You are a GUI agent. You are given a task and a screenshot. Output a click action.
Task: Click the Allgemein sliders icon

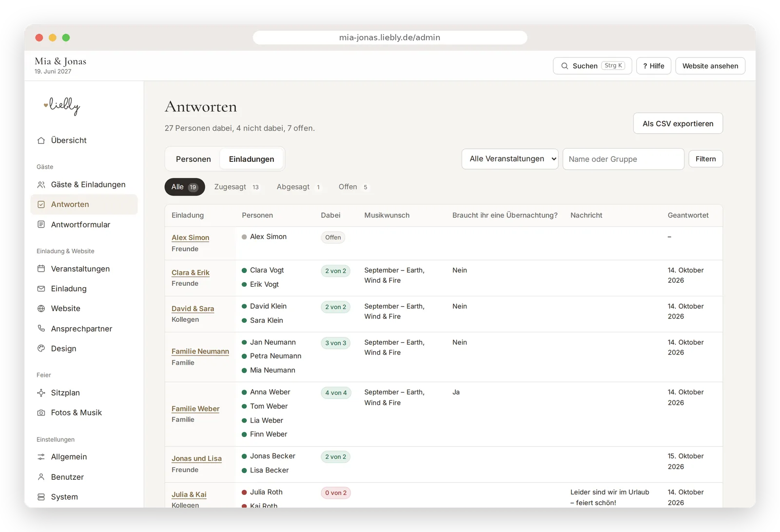point(41,457)
